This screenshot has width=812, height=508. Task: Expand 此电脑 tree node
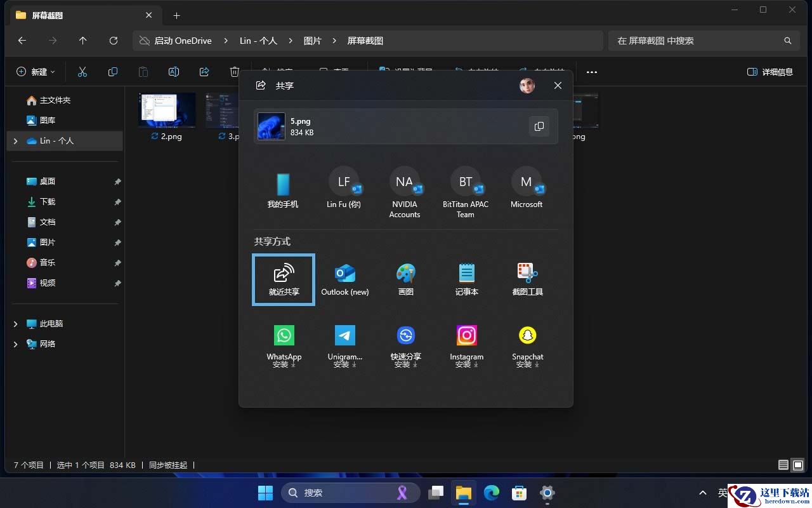pyautogui.click(x=15, y=324)
